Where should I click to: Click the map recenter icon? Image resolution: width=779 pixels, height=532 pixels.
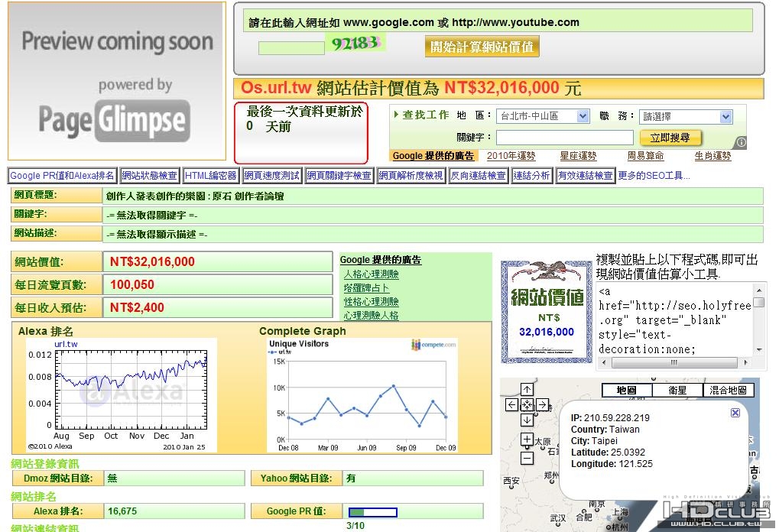pos(527,405)
